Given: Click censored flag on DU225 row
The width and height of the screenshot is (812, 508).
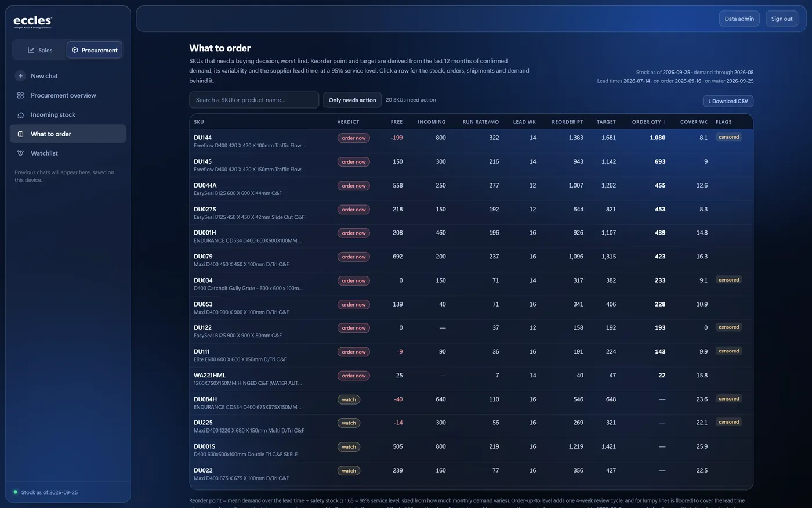Looking at the screenshot, I should click(728, 422).
